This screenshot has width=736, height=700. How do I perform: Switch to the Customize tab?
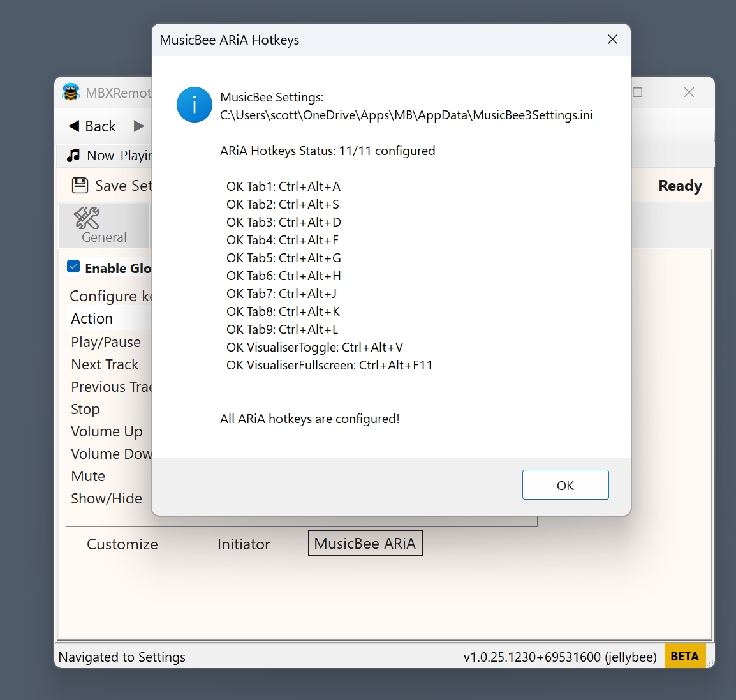122,544
